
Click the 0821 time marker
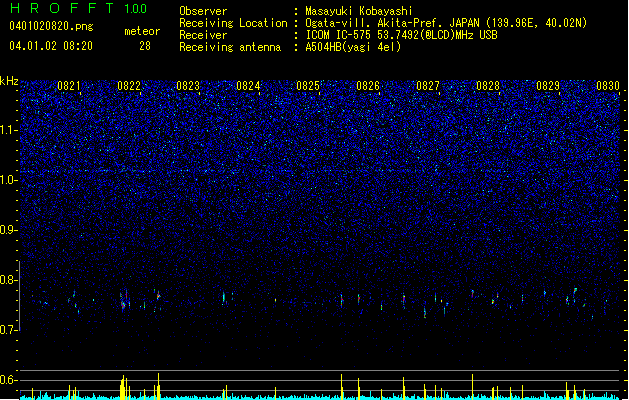[x=69, y=85]
